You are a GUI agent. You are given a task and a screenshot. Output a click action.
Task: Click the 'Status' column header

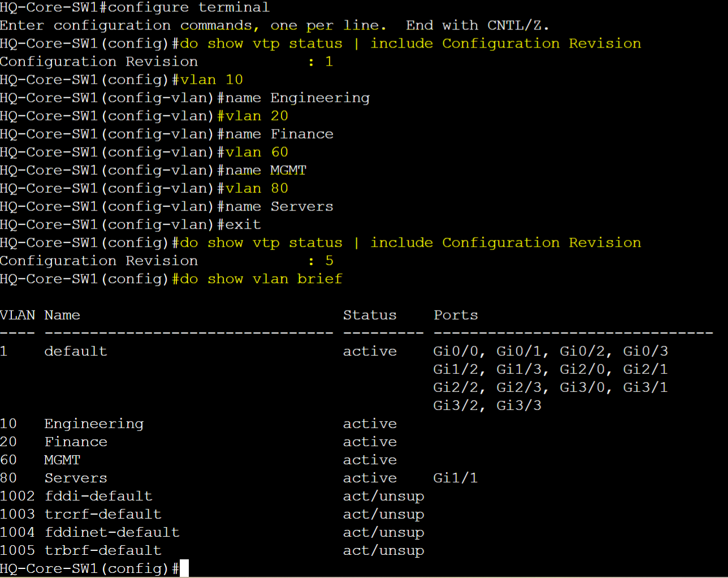[370, 315]
